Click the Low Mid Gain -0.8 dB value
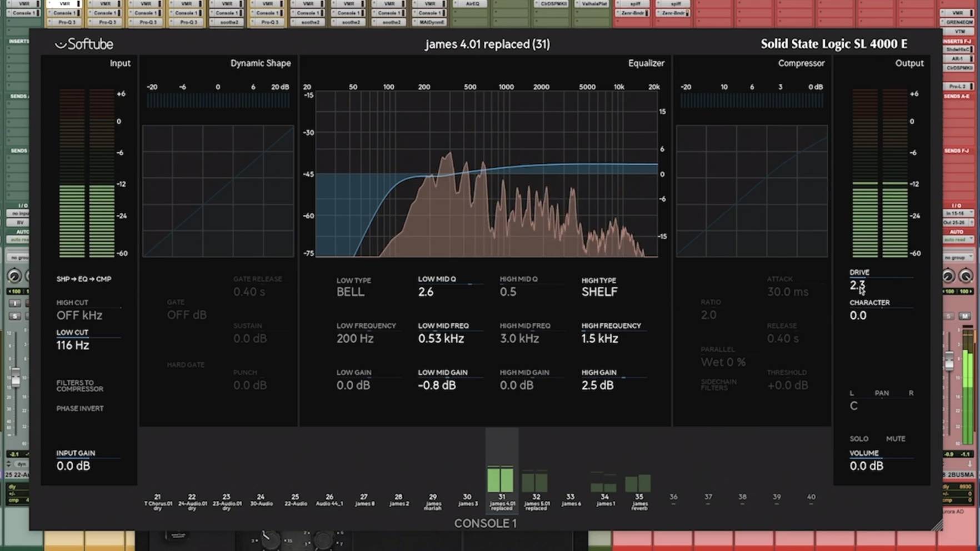 click(437, 385)
